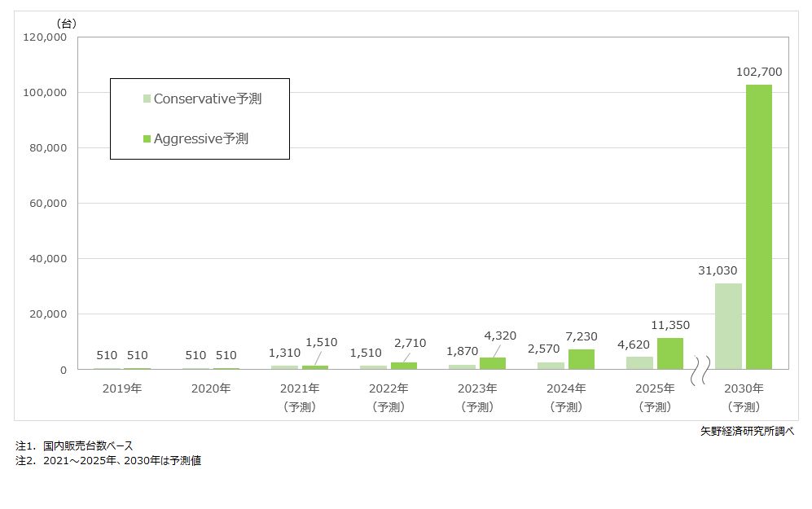Select the 2030年 axis label
The image size is (812, 509).
pos(744,388)
